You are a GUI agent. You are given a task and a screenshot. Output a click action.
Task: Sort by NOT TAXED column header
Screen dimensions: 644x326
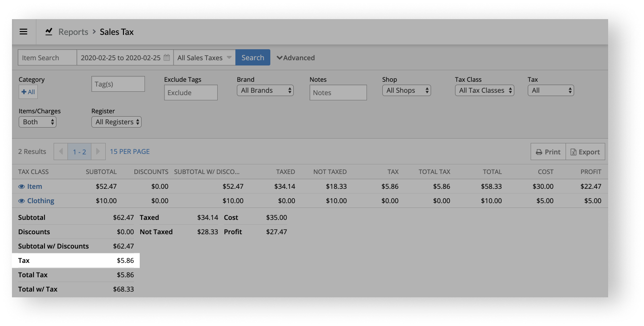click(x=330, y=172)
